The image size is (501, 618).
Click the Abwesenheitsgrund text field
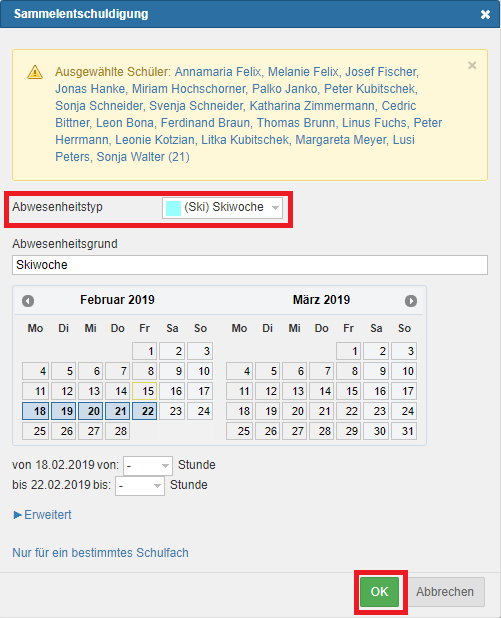click(250, 265)
